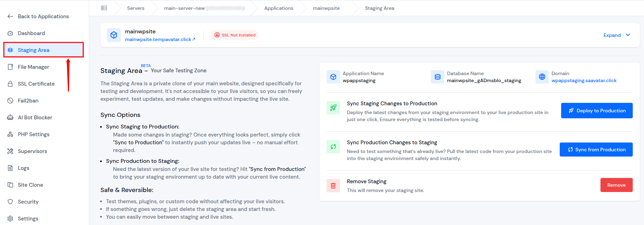Open the Dashboard menu item
The width and height of the screenshot is (644, 225).
44,33
